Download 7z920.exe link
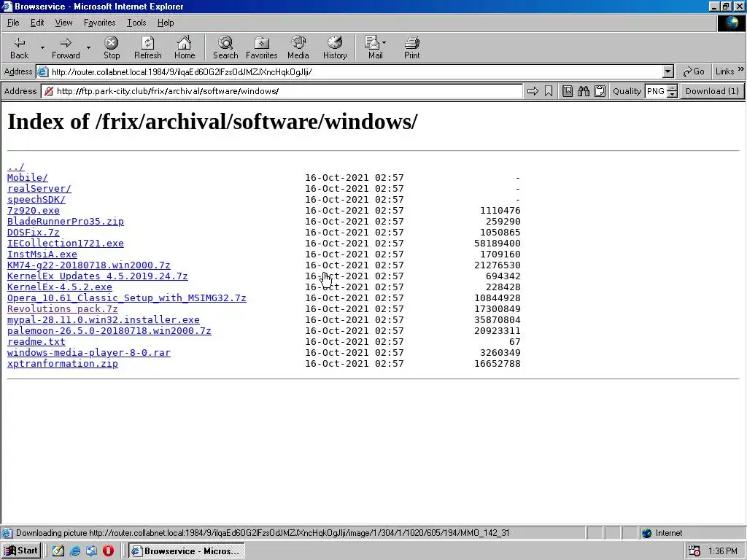 point(34,211)
